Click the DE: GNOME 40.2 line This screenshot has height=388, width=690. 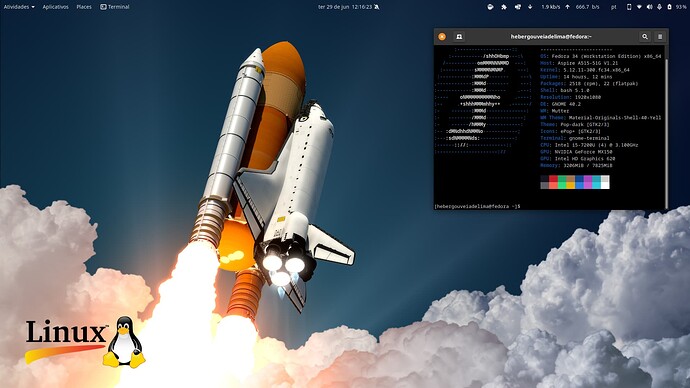(560, 104)
